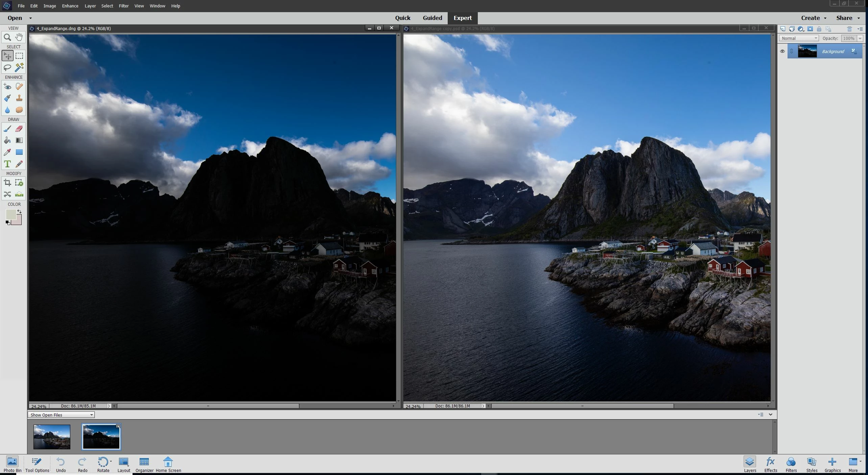Select the Zoom tool
The image size is (868, 475).
click(7, 37)
